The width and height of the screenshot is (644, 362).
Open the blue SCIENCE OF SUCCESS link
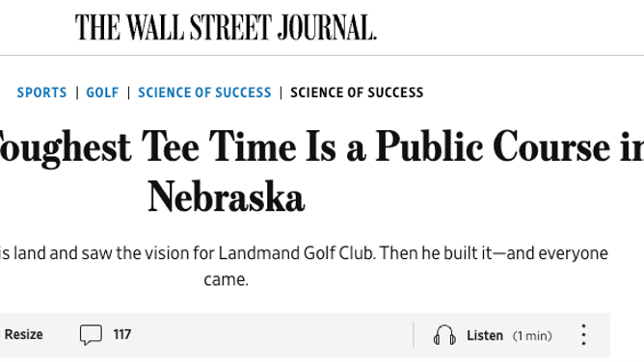click(x=204, y=92)
